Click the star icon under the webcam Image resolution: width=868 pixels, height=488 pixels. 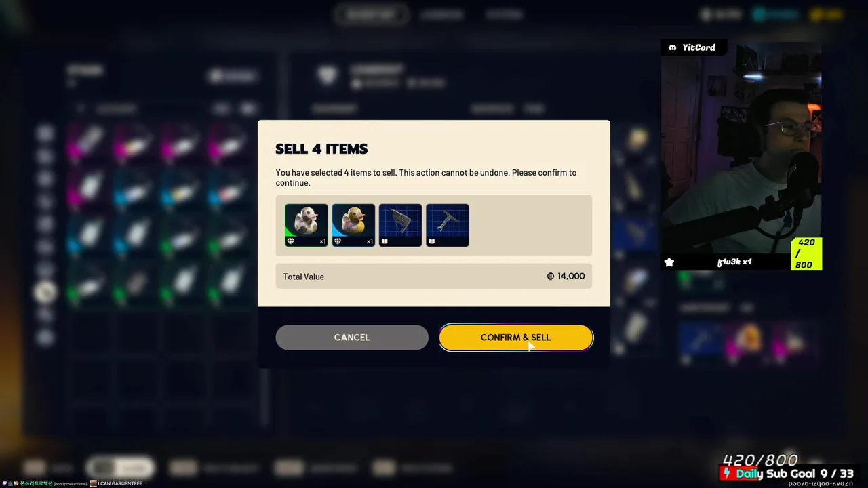pyautogui.click(x=669, y=262)
